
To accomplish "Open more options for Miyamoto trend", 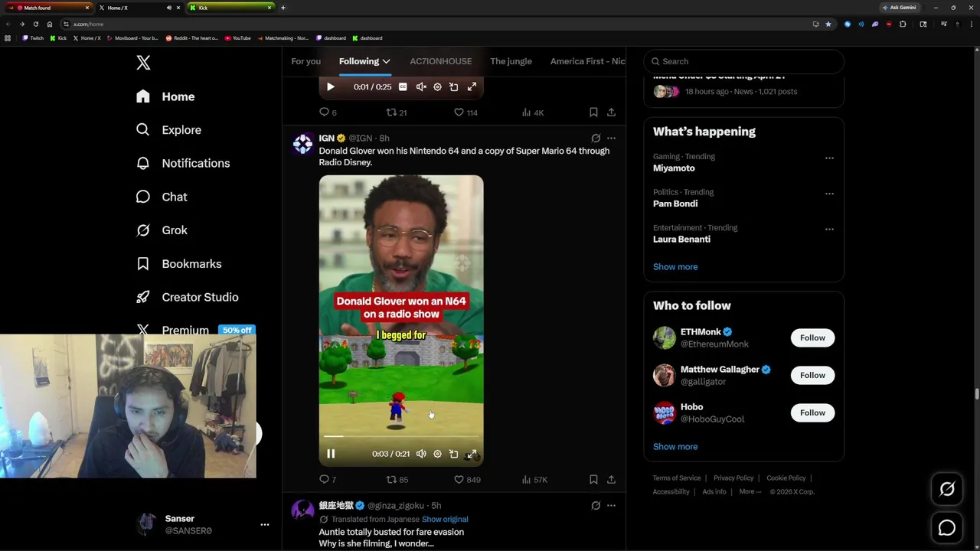I will click(829, 158).
